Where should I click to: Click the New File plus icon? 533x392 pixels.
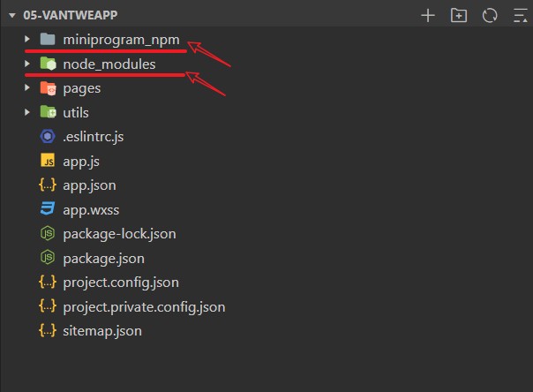[x=428, y=15]
